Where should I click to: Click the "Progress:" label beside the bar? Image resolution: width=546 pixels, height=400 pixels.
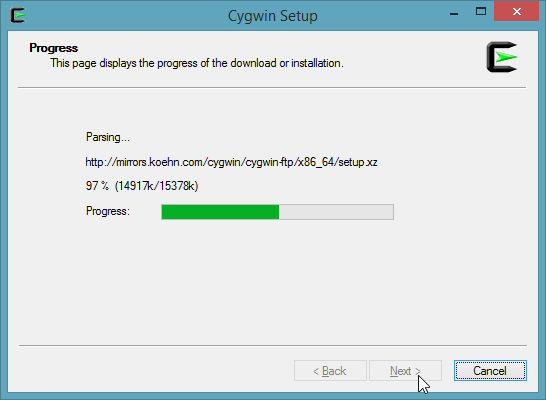point(108,211)
